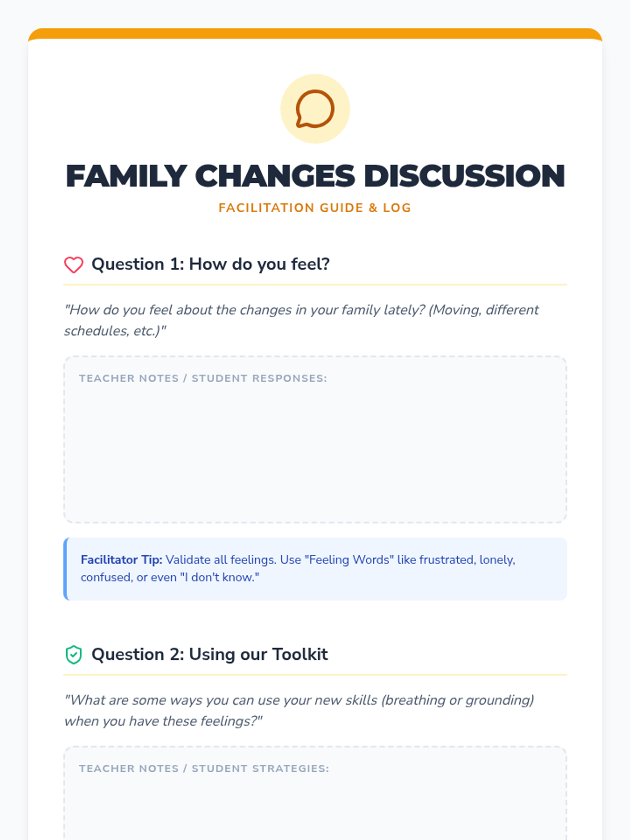Click the Teacher Notes / Student Strategies label

[204, 769]
